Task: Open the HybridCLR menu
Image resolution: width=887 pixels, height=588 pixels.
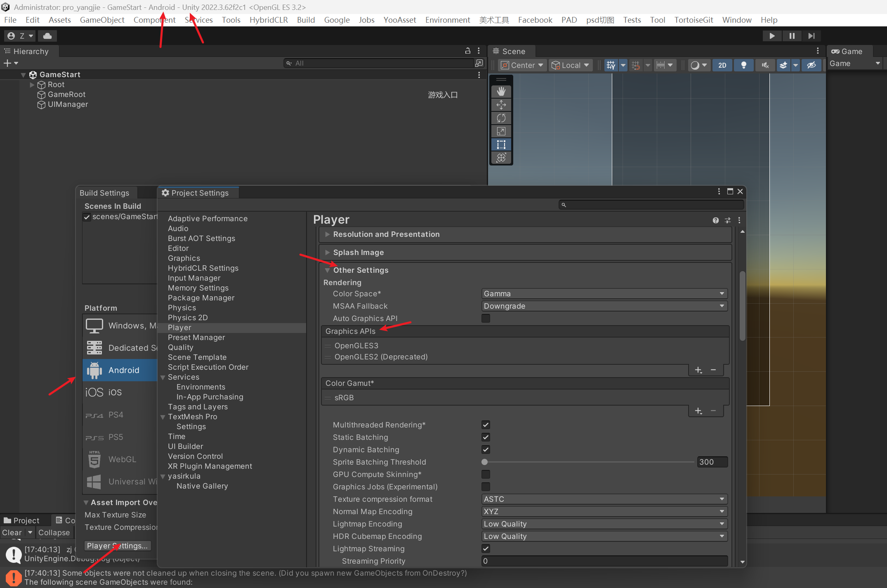Action: pyautogui.click(x=268, y=20)
